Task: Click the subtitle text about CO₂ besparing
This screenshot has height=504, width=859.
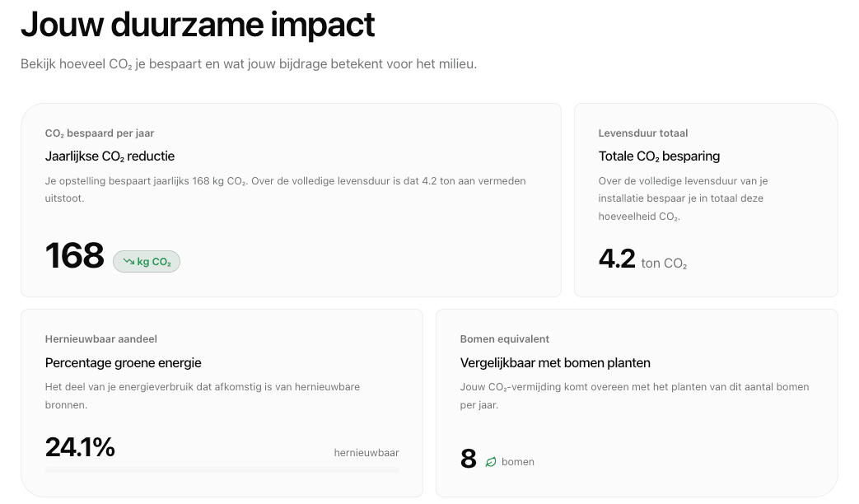Action: [x=249, y=63]
